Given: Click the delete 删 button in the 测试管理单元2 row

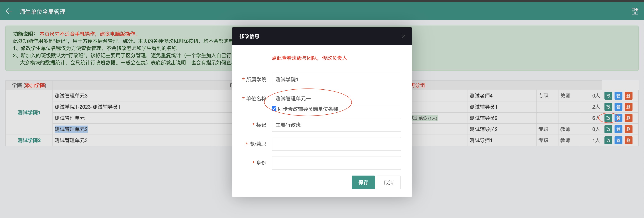Looking at the screenshot, I should (628, 129).
